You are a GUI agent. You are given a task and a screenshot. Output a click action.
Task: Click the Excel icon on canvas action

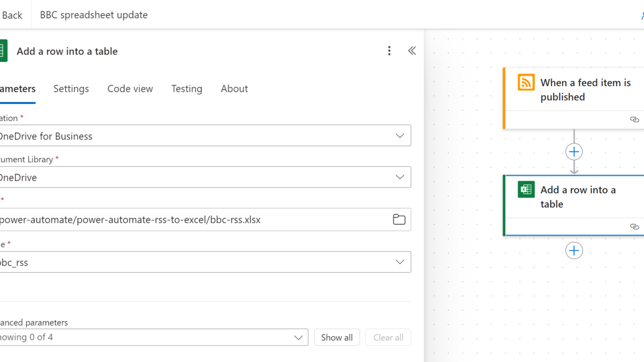point(526,190)
